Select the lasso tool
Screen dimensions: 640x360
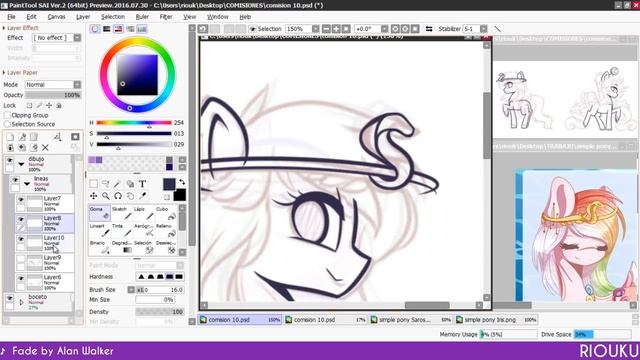click(106, 184)
